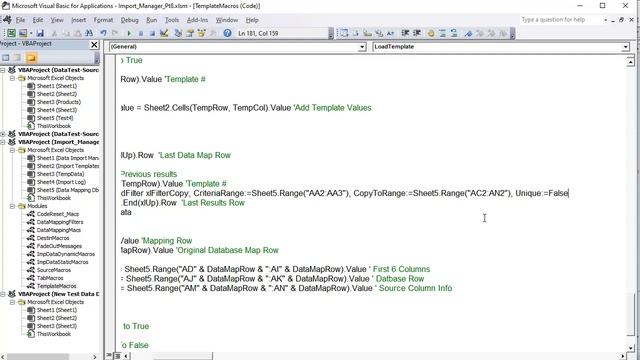640x360 pixels.
Task: Click the View Microsoft Excel icon
Action: 11,33
